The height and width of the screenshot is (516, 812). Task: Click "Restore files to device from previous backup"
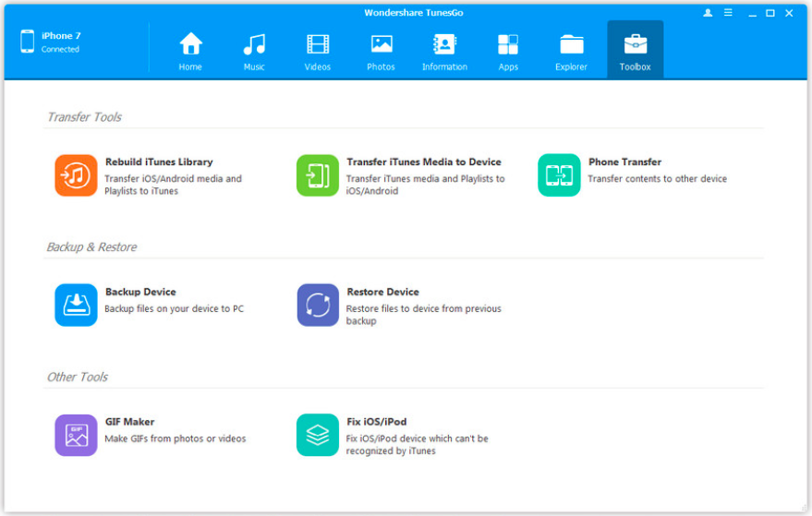(x=424, y=315)
